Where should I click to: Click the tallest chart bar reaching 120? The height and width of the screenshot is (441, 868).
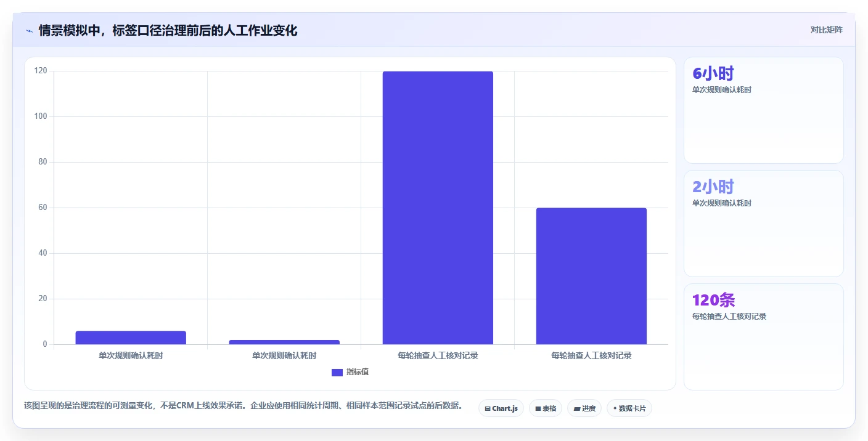438,208
